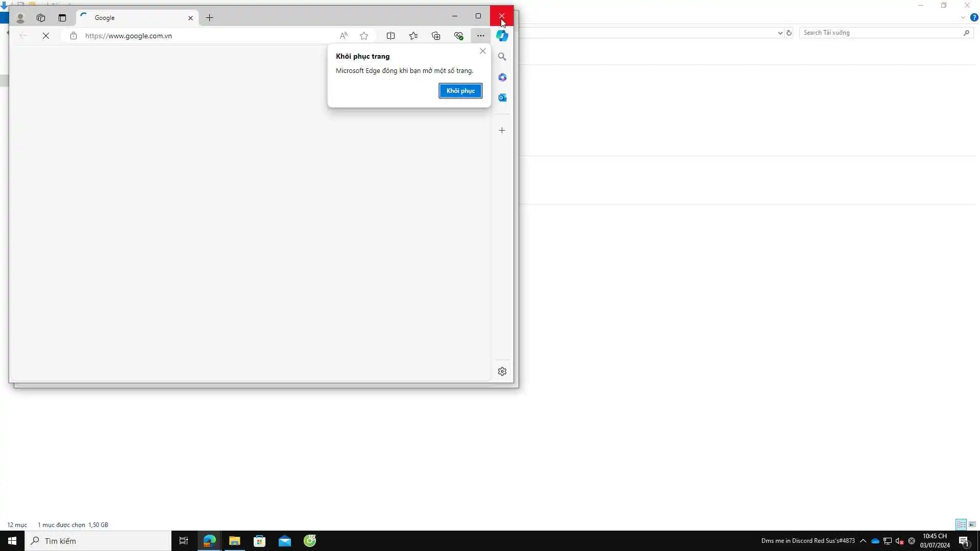Open the Copilot sidebar icon
Viewport: 980px width, 551px height.
[x=502, y=36]
